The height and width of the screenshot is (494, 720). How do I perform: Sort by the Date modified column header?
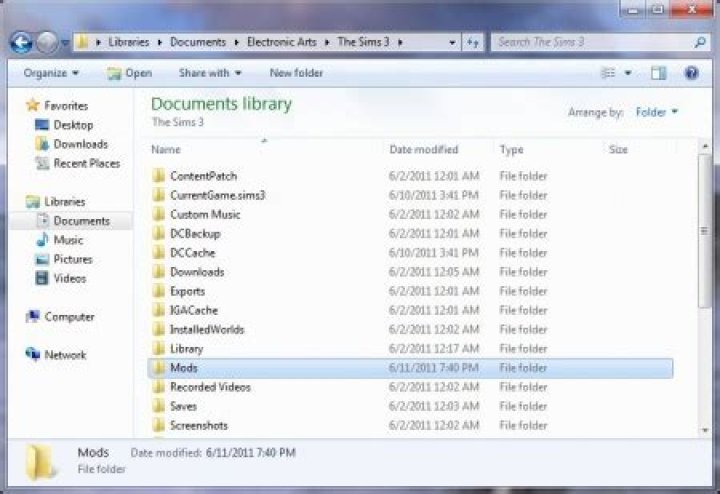pos(423,149)
